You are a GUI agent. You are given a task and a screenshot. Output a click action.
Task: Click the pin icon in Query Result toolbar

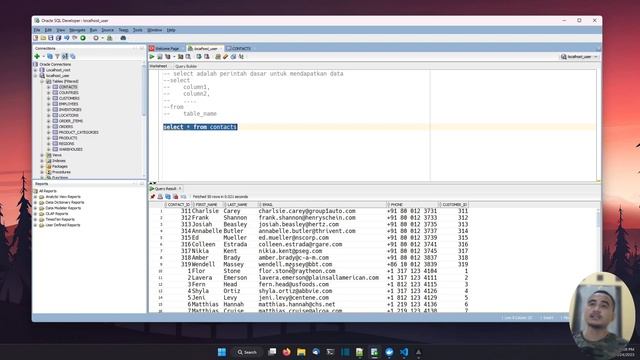coord(153,197)
